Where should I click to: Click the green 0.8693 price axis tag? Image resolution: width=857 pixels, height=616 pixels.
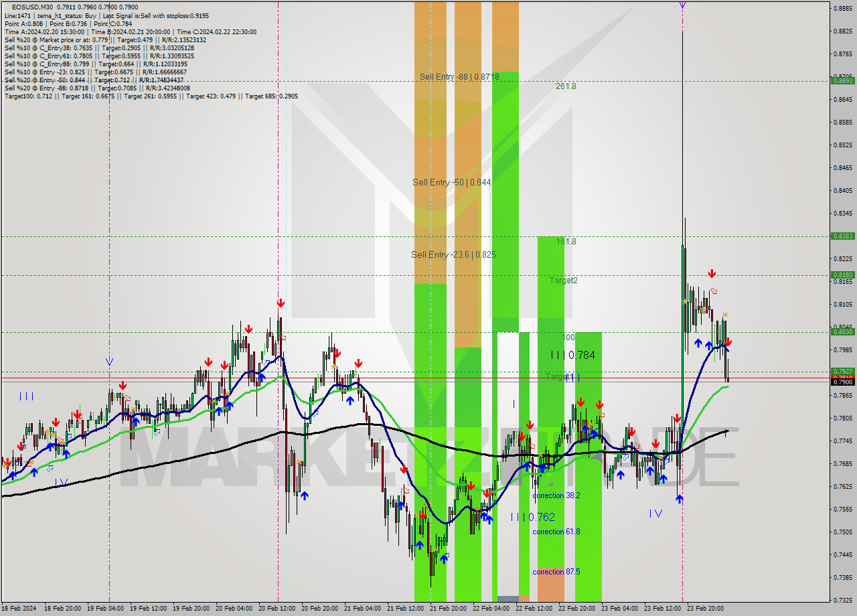[842, 80]
